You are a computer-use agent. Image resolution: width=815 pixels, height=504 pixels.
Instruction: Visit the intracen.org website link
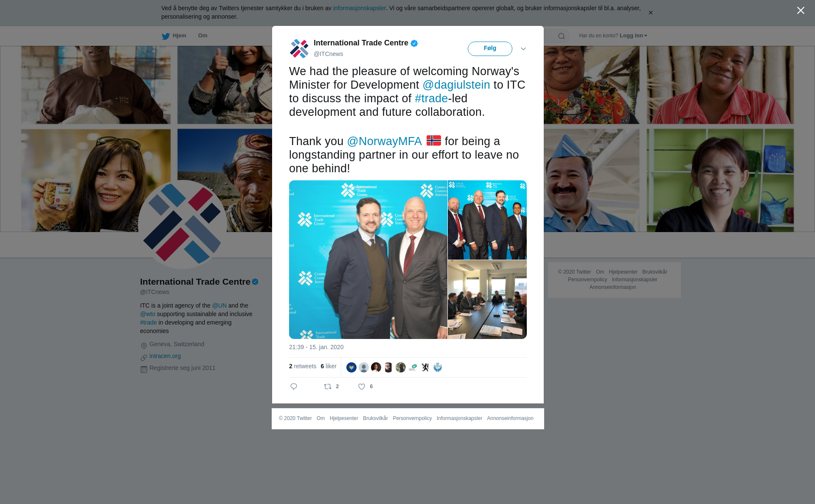pos(165,356)
